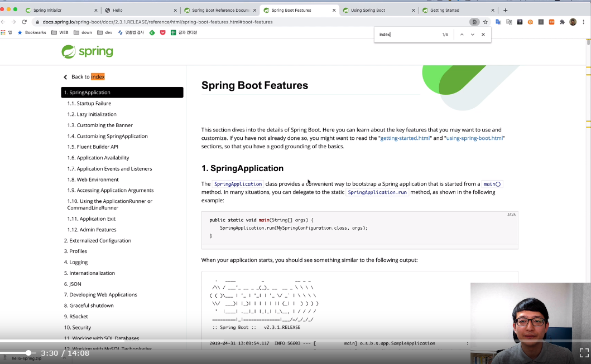This screenshot has width=591, height=364.
Task: Click the browser address bar URL
Action: (x=157, y=22)
